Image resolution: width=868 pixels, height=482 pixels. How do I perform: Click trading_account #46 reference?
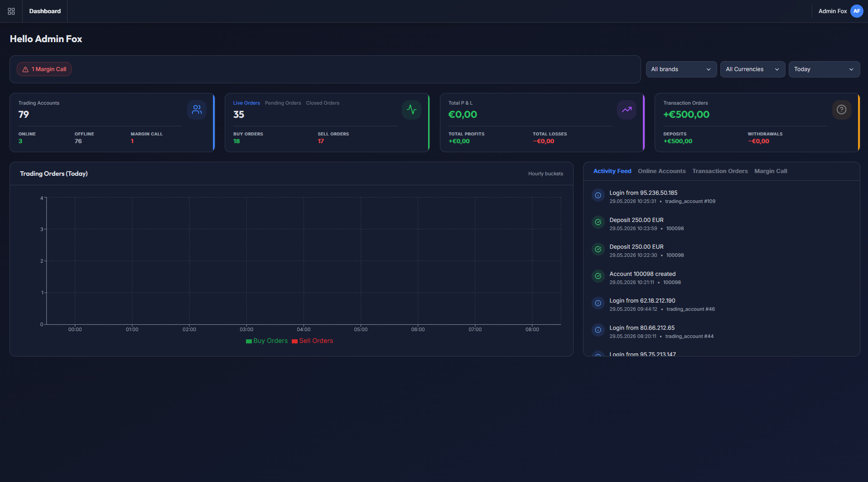point(690,309)
